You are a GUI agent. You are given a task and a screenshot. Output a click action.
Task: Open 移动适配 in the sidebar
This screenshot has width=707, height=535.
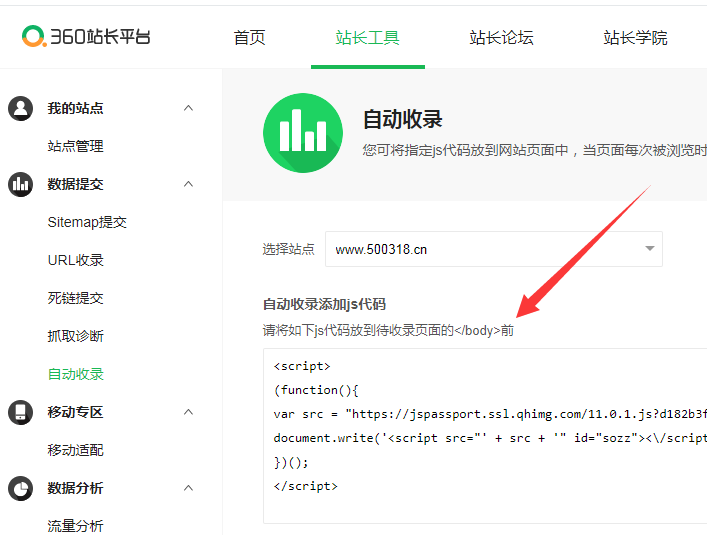(x=76, y=450)
